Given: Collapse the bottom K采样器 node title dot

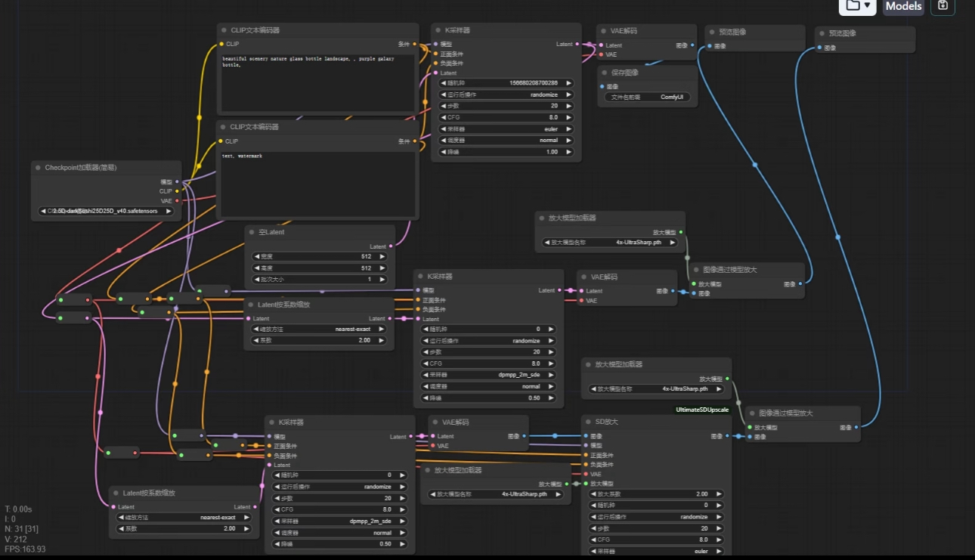Looking at the screenshot, I should (x=270, y=422).
